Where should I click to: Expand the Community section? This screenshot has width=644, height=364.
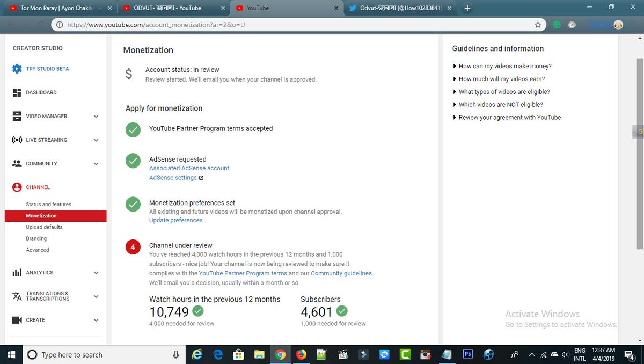click(x=96, y=164)
